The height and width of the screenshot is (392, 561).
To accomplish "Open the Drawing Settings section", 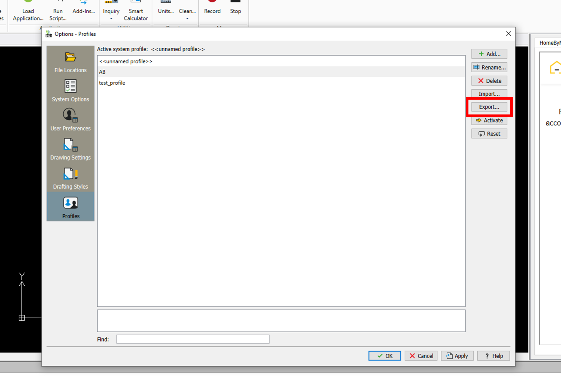I will 70,149.
